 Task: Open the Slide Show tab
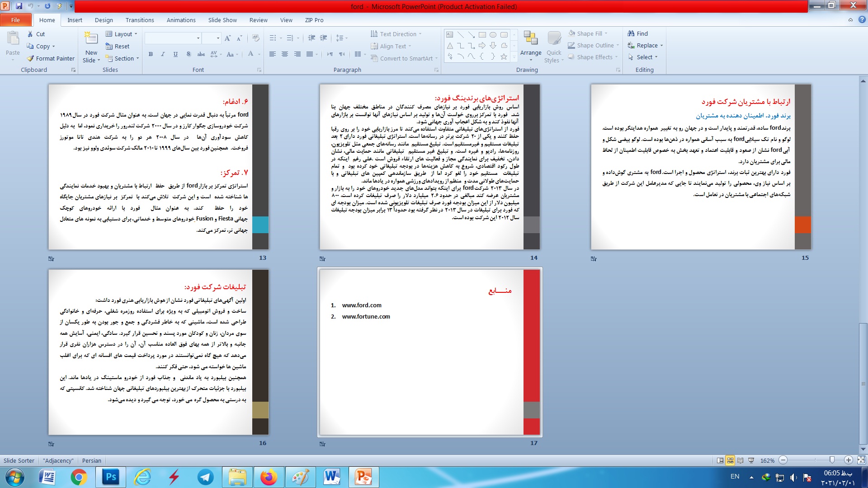[222, 20]
